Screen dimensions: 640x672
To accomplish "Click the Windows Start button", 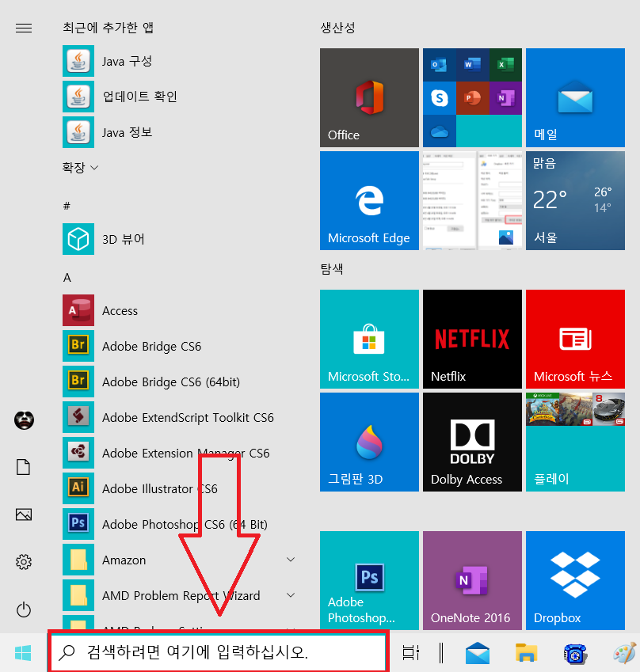I will [23, 653].
